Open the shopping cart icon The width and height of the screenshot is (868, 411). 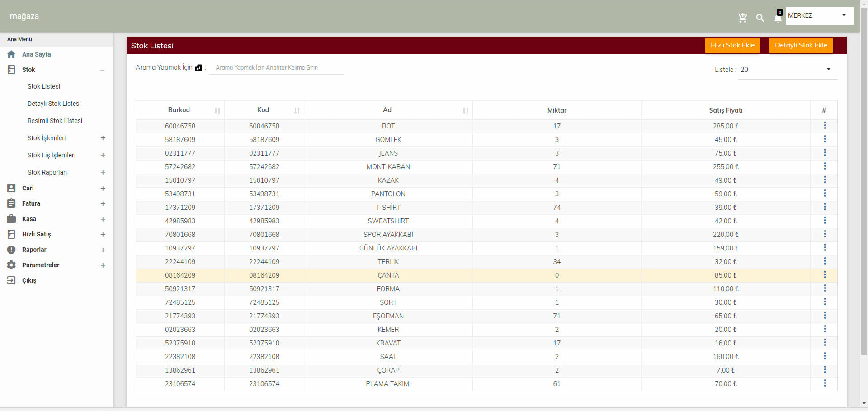(742, 18)
